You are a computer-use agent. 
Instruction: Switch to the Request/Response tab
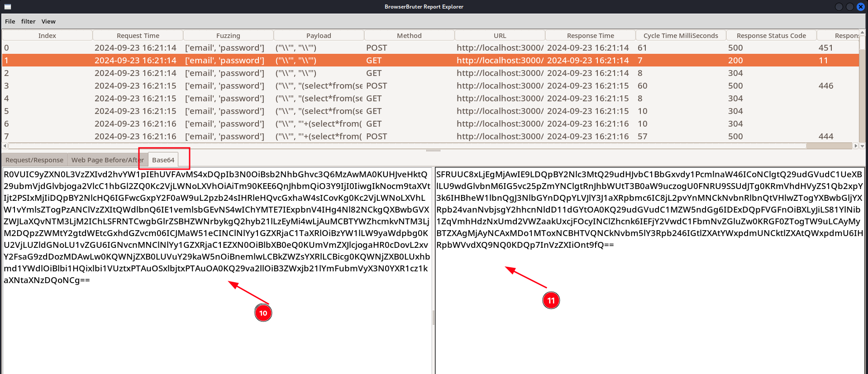34,160
